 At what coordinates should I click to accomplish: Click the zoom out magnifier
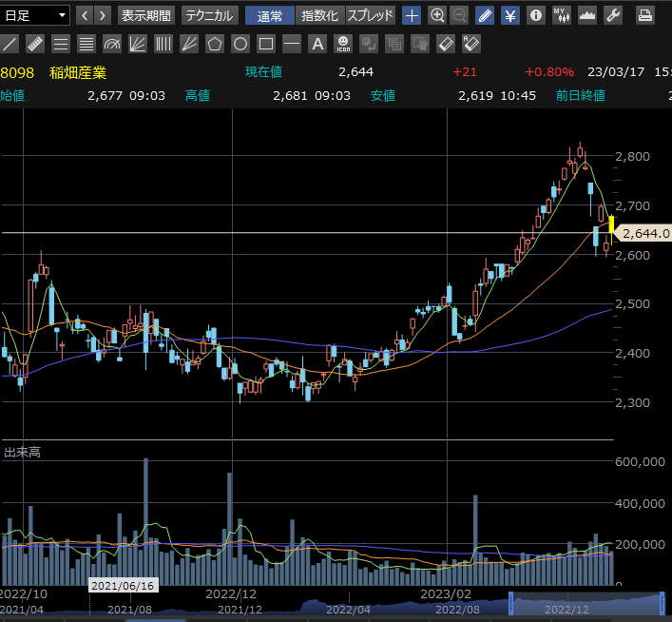point(459,16)
